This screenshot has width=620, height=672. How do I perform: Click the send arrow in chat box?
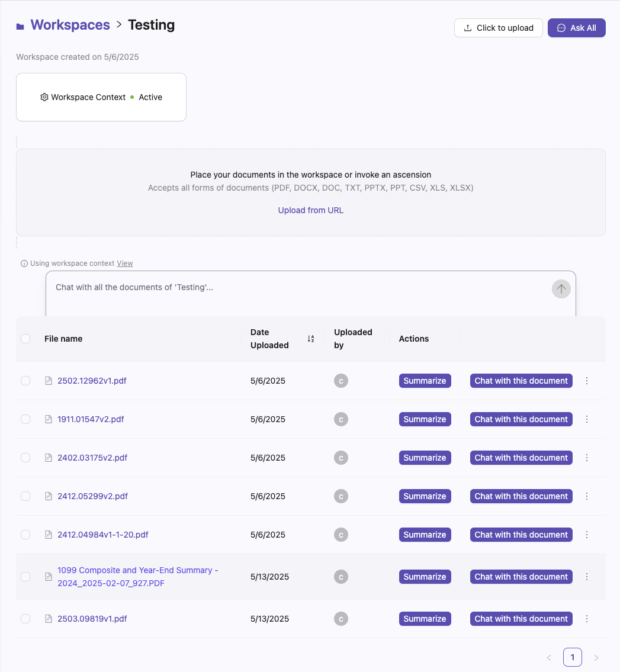(x=561, y=289)
